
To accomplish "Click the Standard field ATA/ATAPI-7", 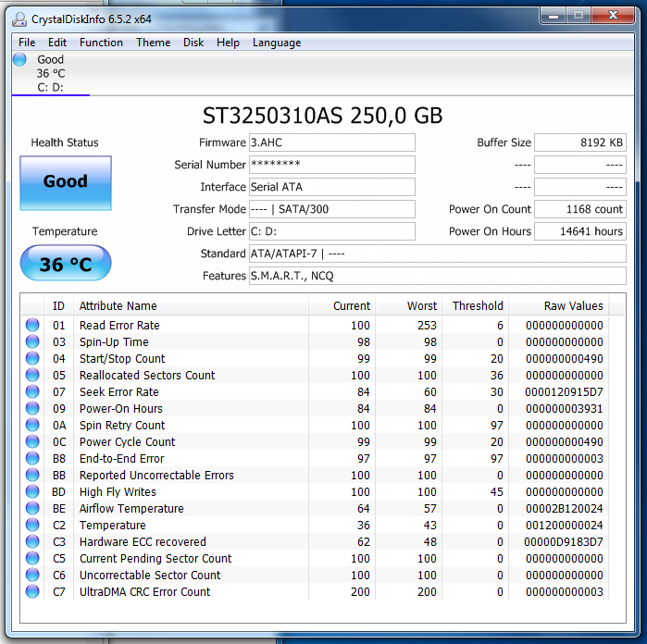I will pyautogui.click(x=438, y=254).
